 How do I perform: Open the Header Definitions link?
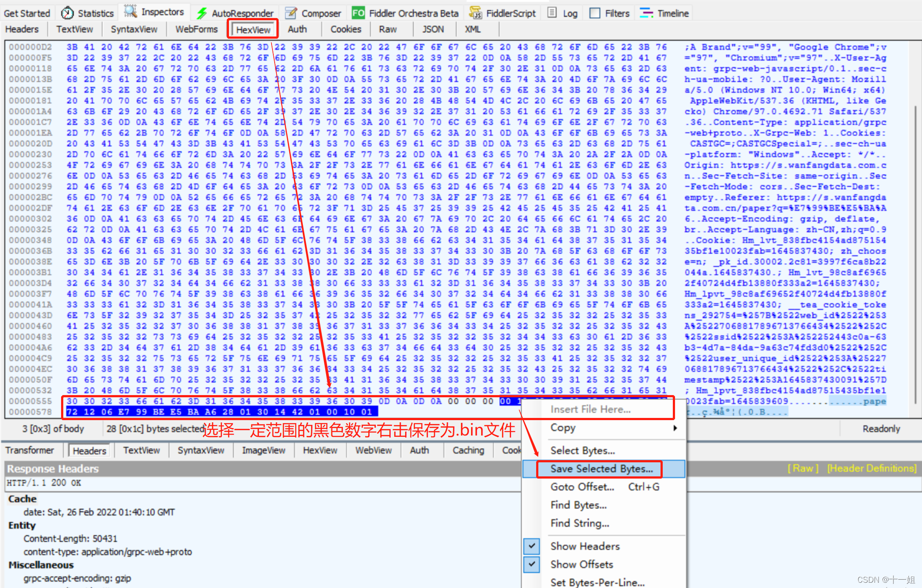pos(872,468)
